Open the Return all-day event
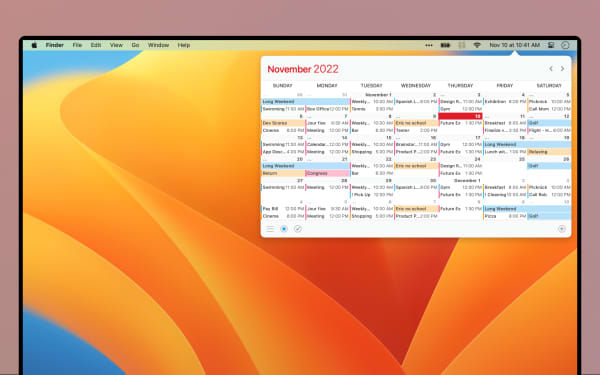The width and height of the screenshot is (600, 375). click(283, 173)
